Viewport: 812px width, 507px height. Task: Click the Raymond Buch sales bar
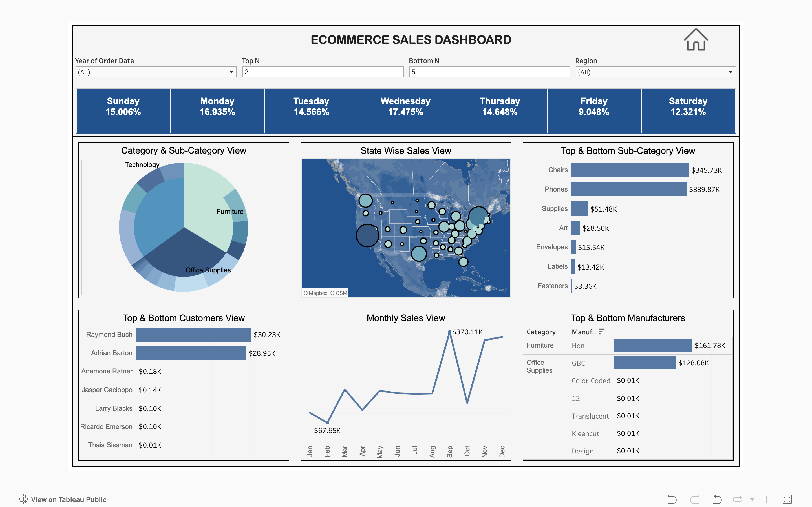click(x=193, y=335)
